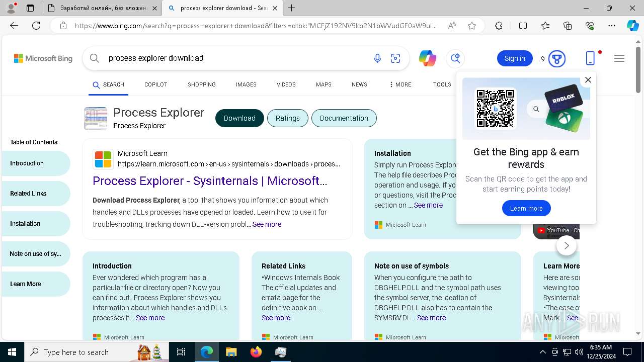Switch to the MAPS tab
Image resolution: width=644 pixels, height=362 pixels.
tap(324, 84)
